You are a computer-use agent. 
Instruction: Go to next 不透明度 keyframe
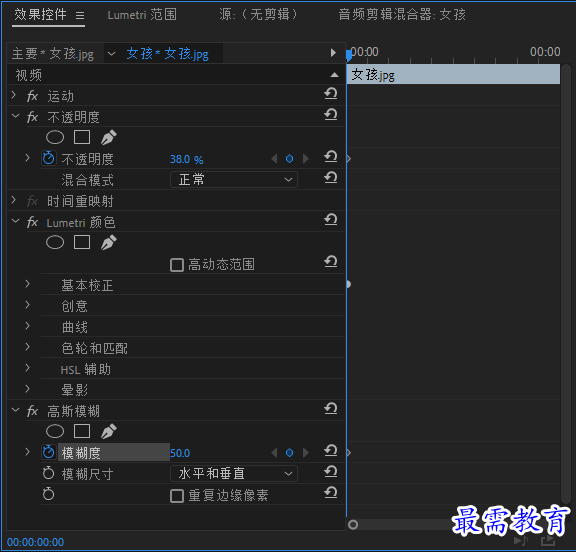coord(306,159)
